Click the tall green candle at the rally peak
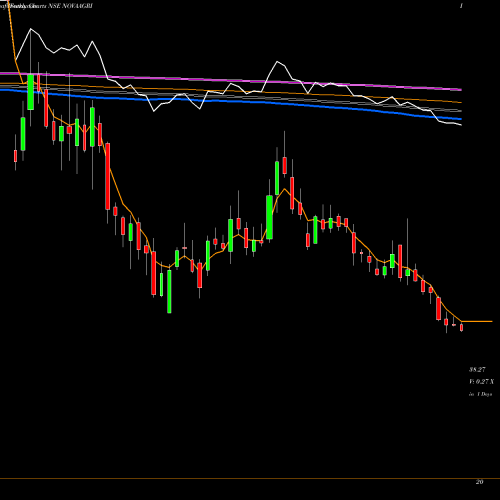Image resolution: width=500 pixels, height=500 pixels. click(277, 178)
